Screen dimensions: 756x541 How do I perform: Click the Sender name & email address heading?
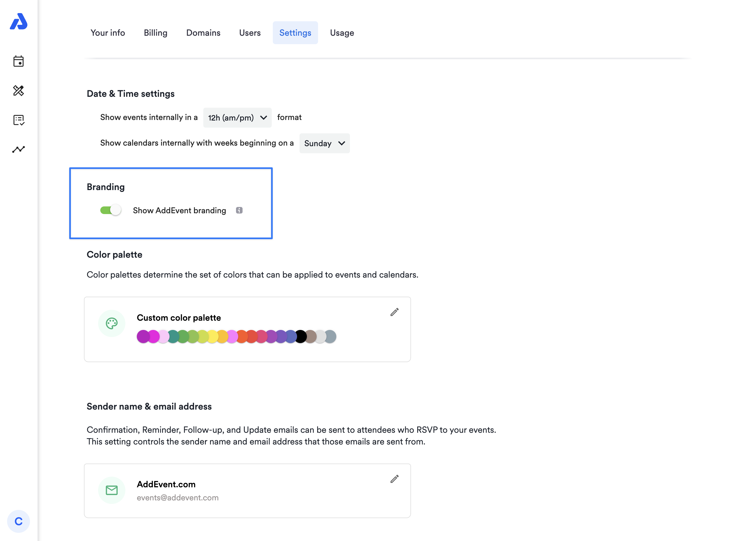coord(149,406)
